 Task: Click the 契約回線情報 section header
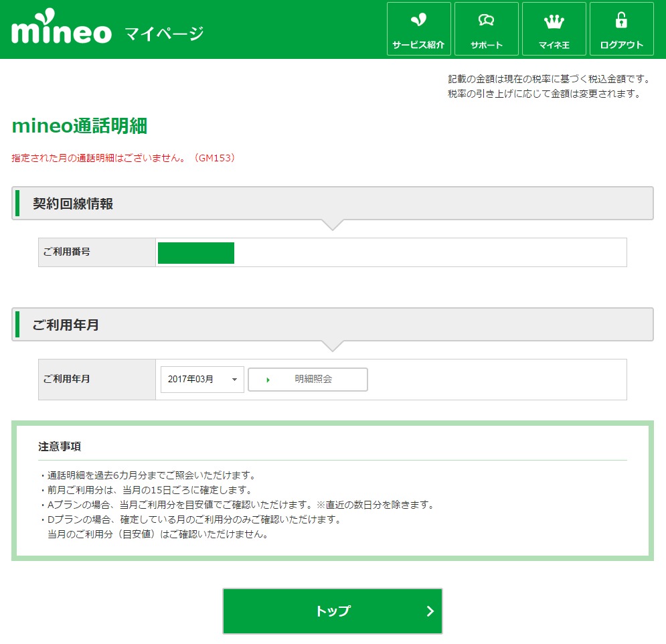[x=73, y=204]
